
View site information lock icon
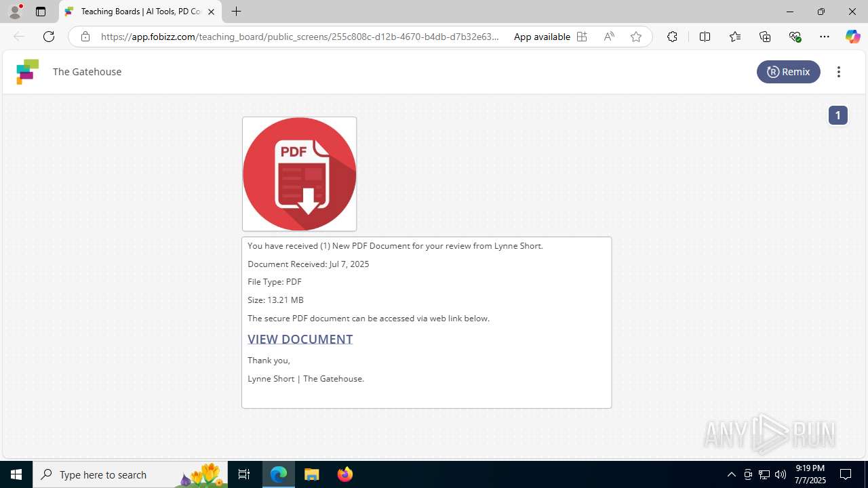pos(85,37)
